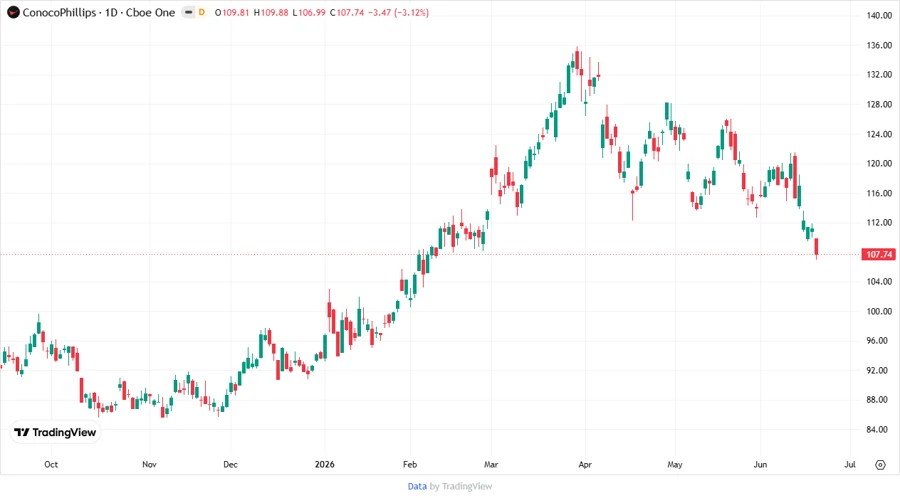Click the 96.00 price axis label

click(879, 341)
